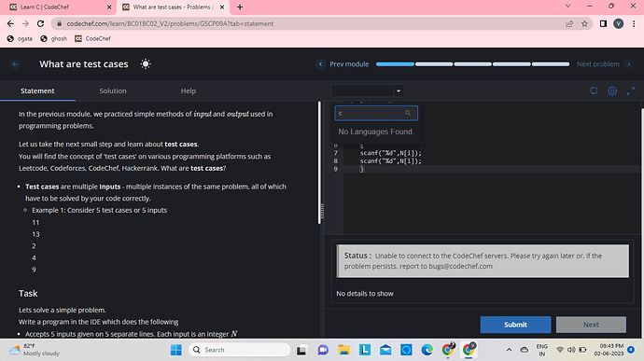Open the Help tab
Image resolution: width=644 pixels, height=361 pixels.
tap(189, 90)
